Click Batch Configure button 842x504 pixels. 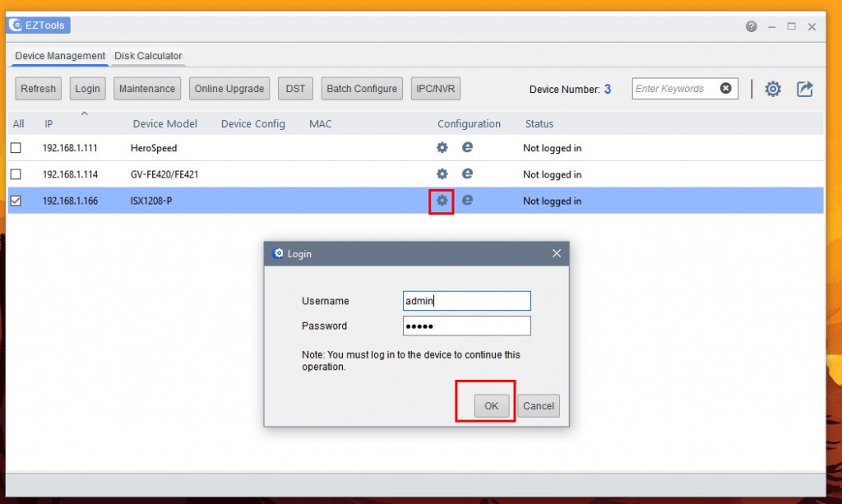(x=362, y=89)
